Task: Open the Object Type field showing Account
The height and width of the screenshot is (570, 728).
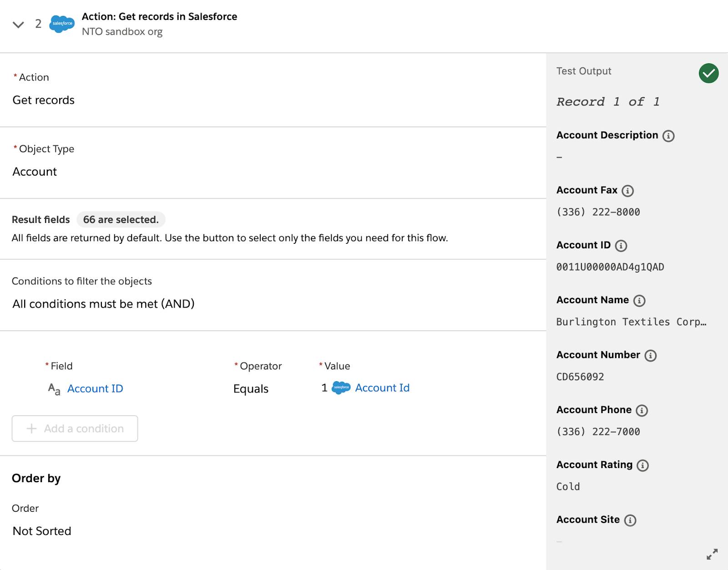Action: 35,172
